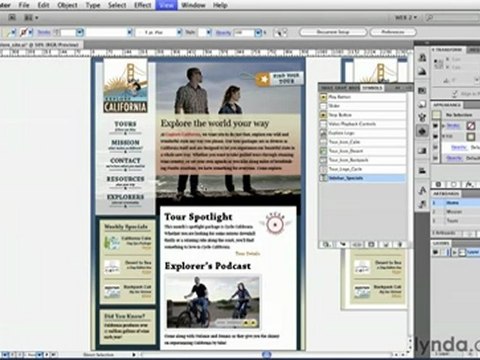Image resolution: width=480 pixels, height=360 pixels.
Task: Open the Symbol Libraries menu icon
Action: point(326,244)
